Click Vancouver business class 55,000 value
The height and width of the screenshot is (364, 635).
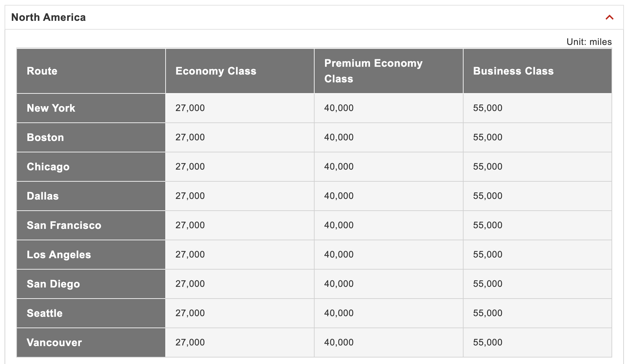pyautogui.click(x=488, y=343)
